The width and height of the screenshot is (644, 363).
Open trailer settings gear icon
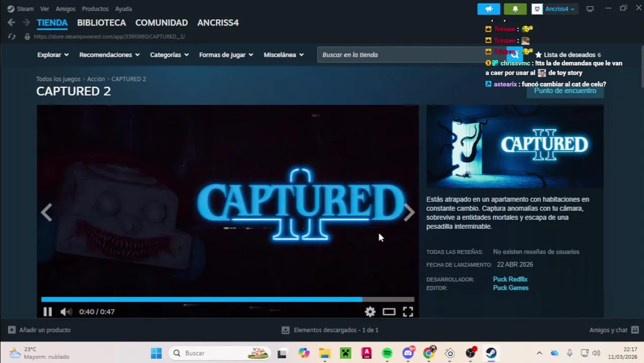tap(370, 312)
